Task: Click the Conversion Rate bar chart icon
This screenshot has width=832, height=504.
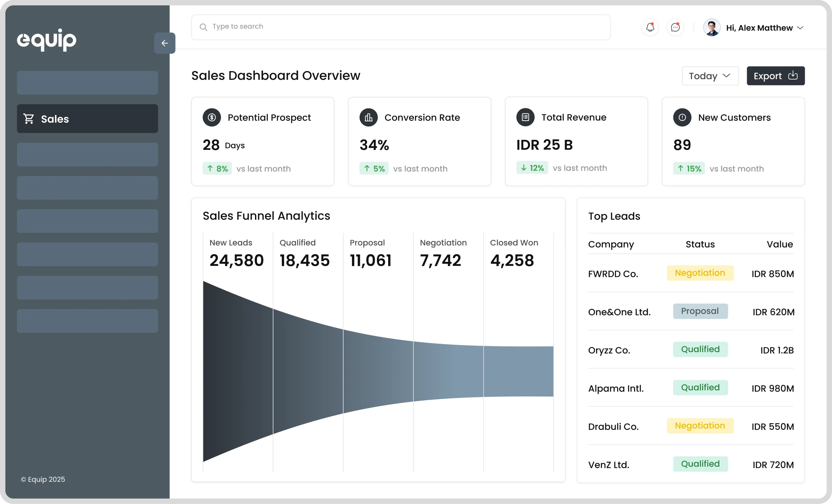Action: (x=368, y=117)
